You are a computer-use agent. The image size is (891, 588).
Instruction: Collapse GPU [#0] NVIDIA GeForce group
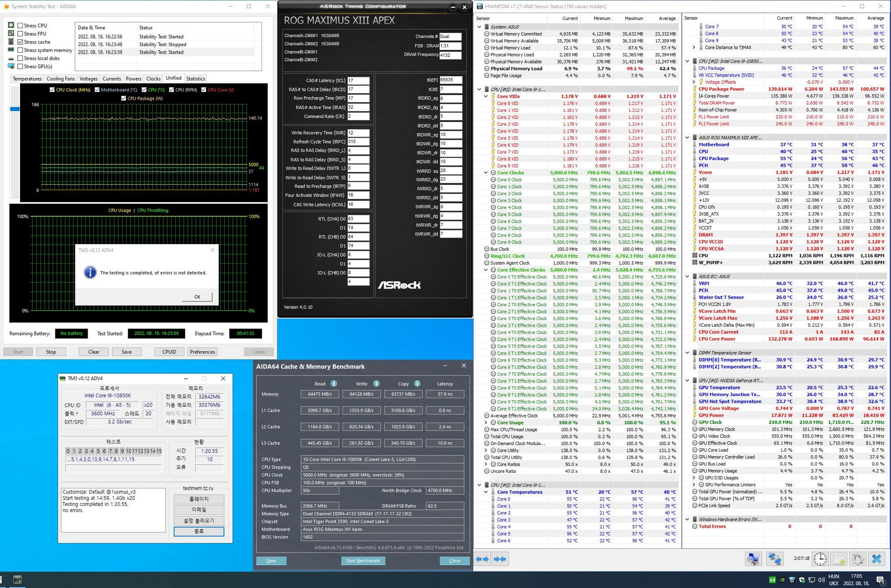(x=687, y=381)
